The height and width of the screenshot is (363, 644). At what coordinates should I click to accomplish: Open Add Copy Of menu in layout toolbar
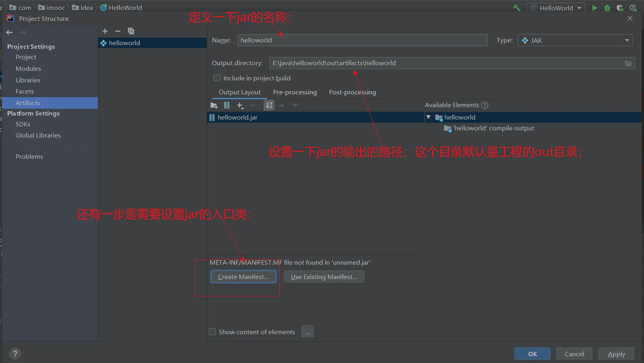240,106
